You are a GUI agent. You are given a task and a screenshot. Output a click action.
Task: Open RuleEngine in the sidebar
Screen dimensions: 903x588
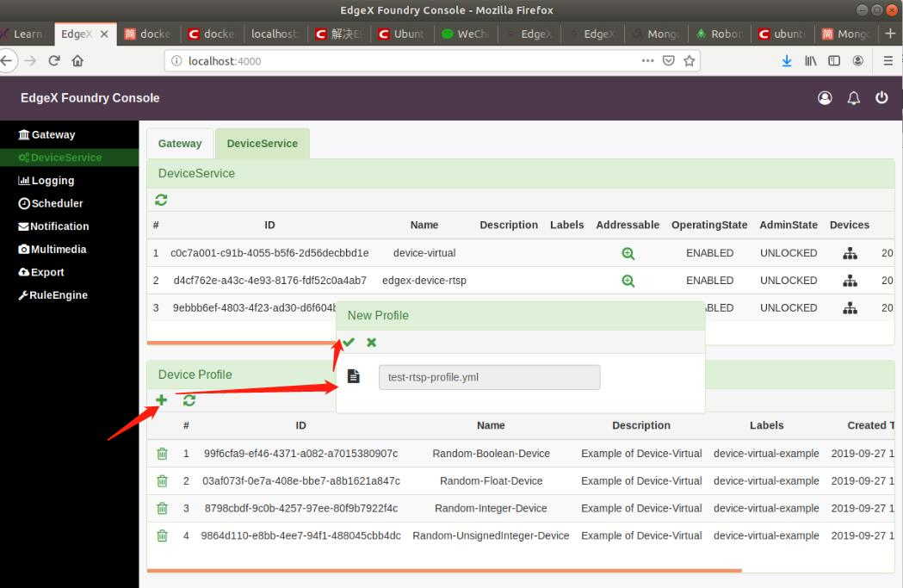pos(53,295)
